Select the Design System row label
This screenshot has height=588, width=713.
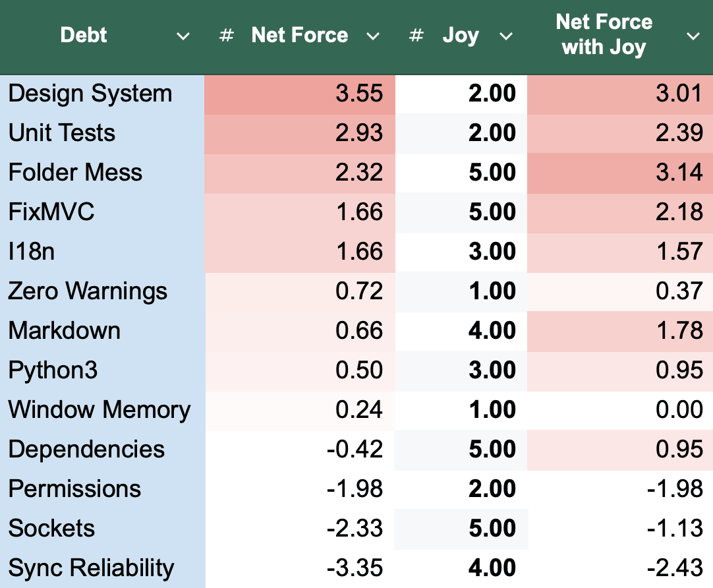click(x=90, y=94)
